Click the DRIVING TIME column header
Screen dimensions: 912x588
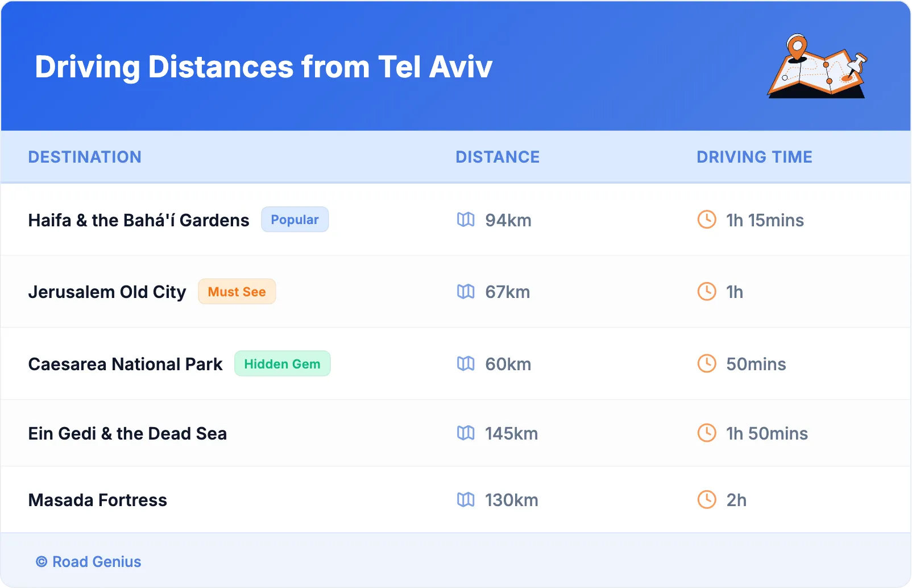click(755, 157)
